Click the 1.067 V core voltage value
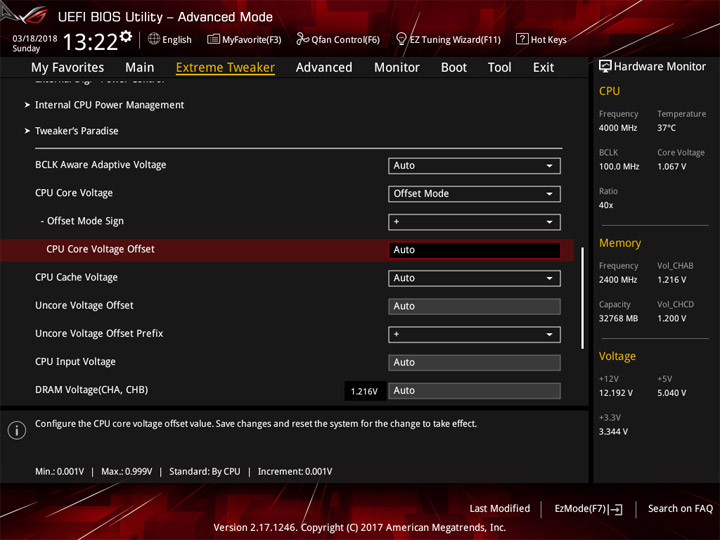720x540 pixels. pos(671,166)
